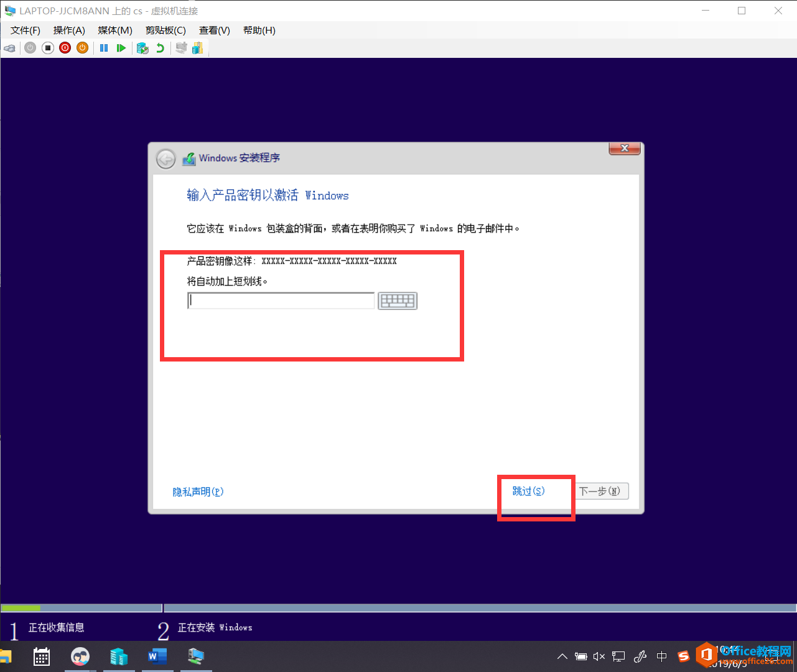Open the 文件(F) menu
This screenshot has width=797, height=672.
coord(26,30)
